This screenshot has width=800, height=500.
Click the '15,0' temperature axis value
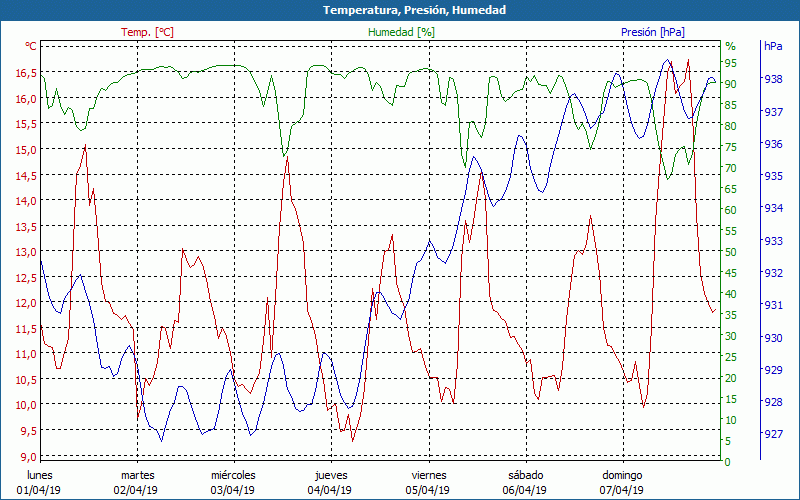(x=26, y=150)
